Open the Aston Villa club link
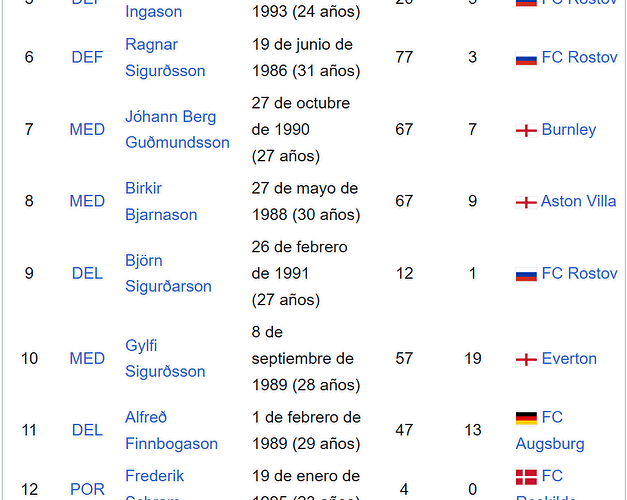 pos(578,201)
